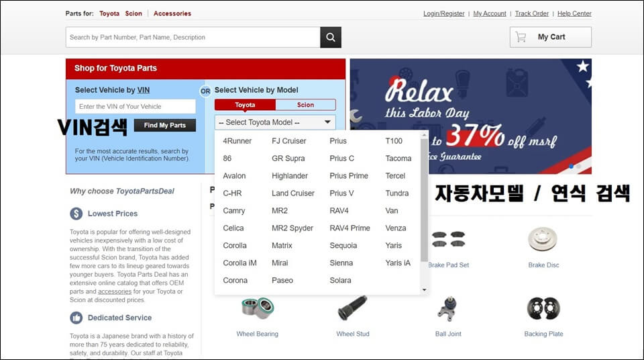This screenshot has width=644, height=360.
Task: Open the Backing Plate text link
Action: point(543,334)
